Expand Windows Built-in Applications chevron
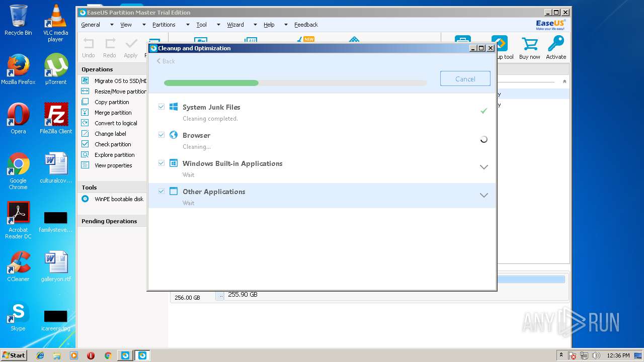The height and width of the screenshot is (362, 644). [484, 167]
